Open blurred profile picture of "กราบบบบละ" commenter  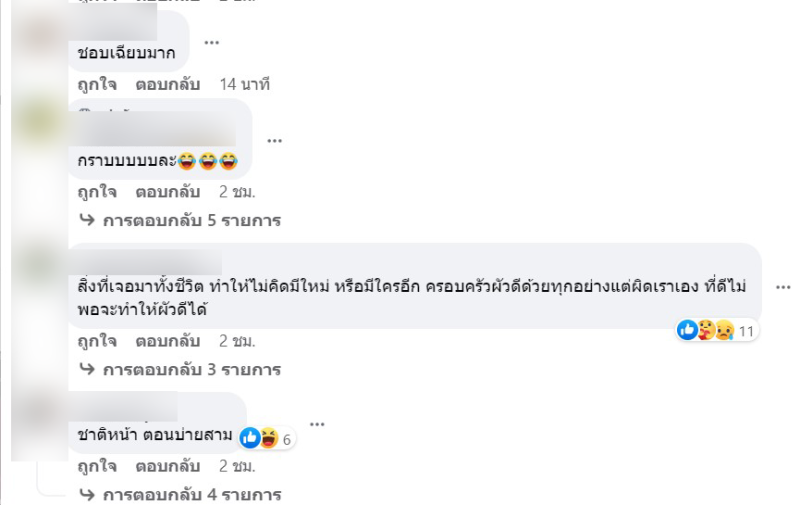pyautogui.click(x=40, y=124)
